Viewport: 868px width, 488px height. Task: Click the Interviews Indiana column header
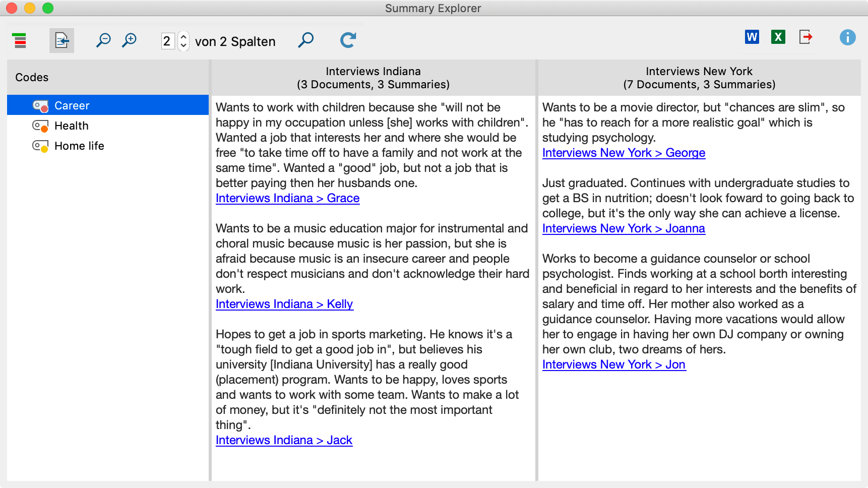[373, 78]
